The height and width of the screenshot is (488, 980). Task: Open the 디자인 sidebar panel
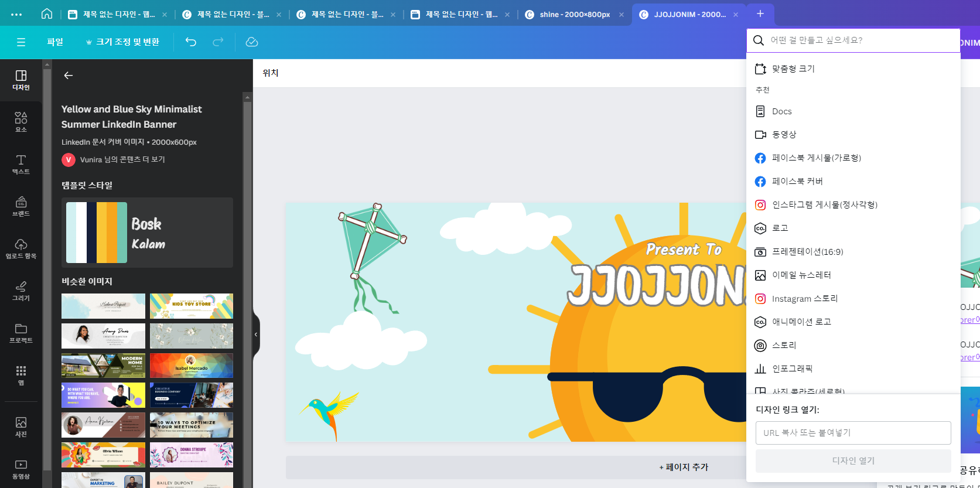click(21, 80)
